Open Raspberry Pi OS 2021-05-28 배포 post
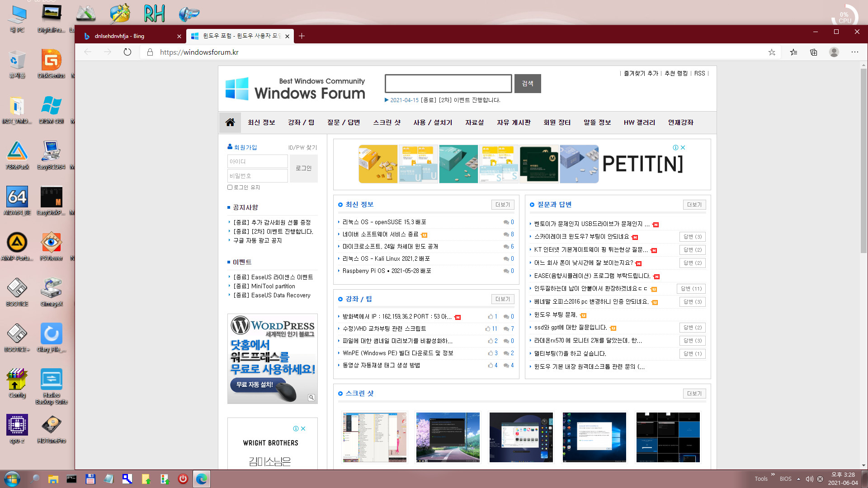The image size is (868, 488). point(387,271)
